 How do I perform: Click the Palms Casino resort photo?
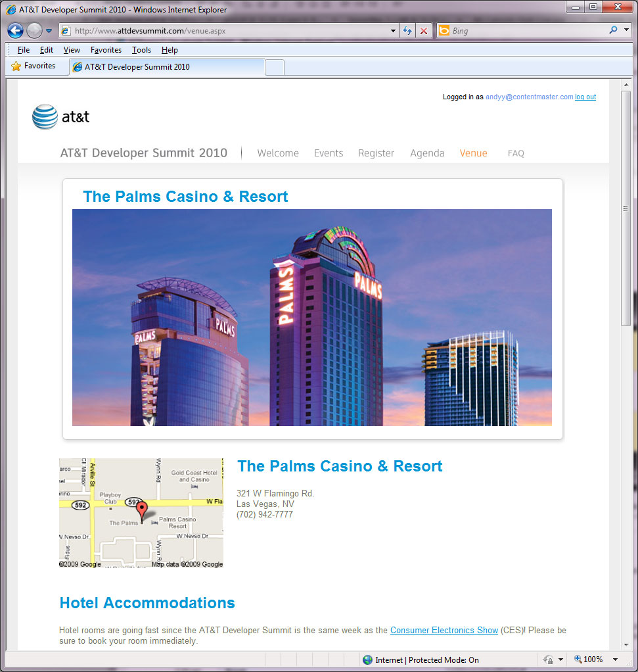[x=311, y=318]
